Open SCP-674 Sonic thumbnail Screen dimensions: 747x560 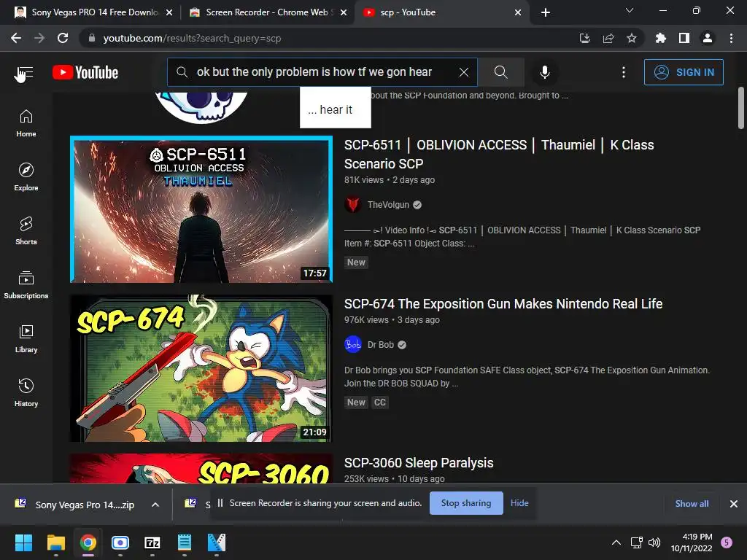point(201,368)
